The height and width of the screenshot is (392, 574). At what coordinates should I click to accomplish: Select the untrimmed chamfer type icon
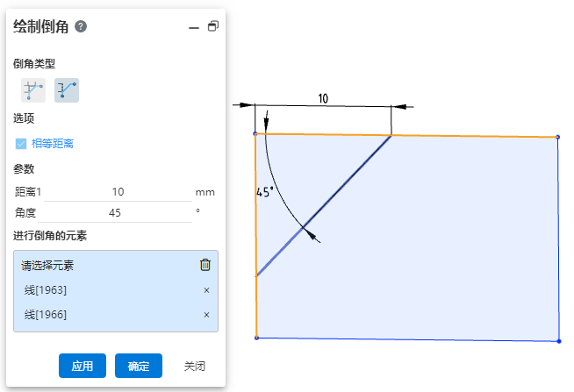33,90
